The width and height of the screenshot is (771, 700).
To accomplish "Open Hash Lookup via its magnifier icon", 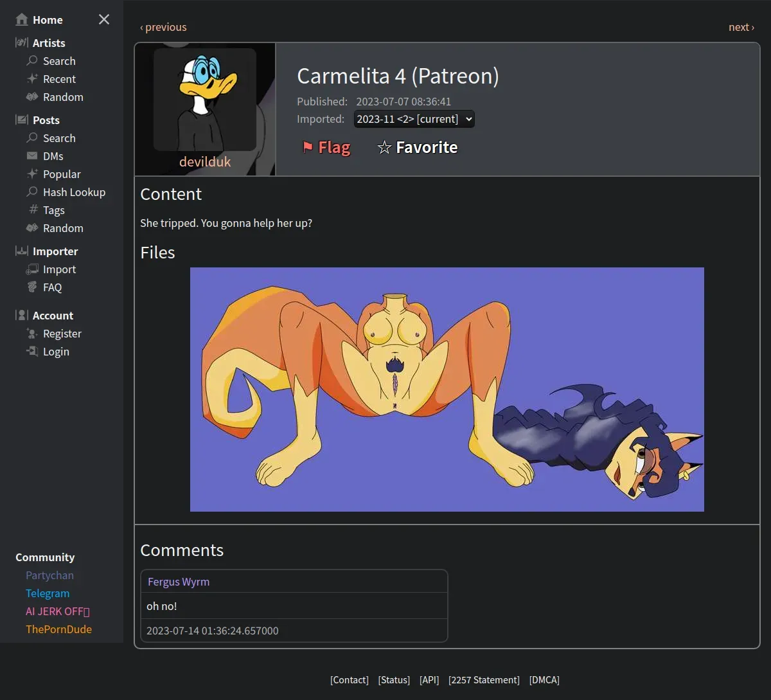I will pyautogui.click(x=32, y=192).
